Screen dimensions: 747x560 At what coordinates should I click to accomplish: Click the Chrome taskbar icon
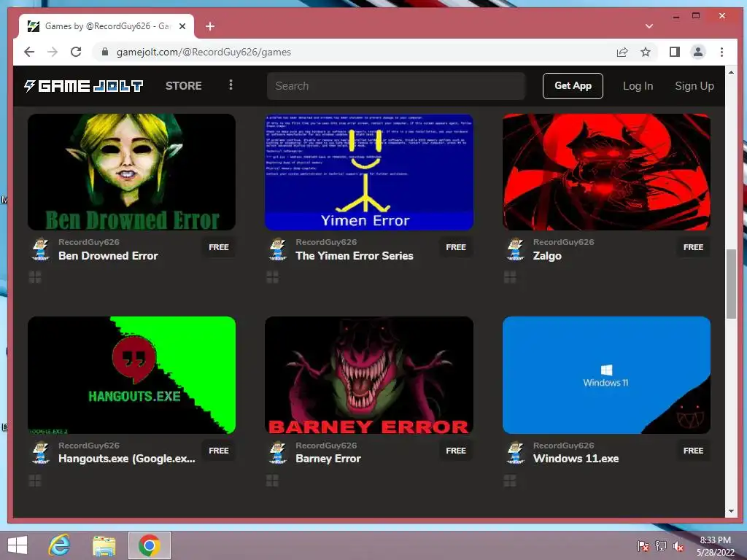click(149, 545)
